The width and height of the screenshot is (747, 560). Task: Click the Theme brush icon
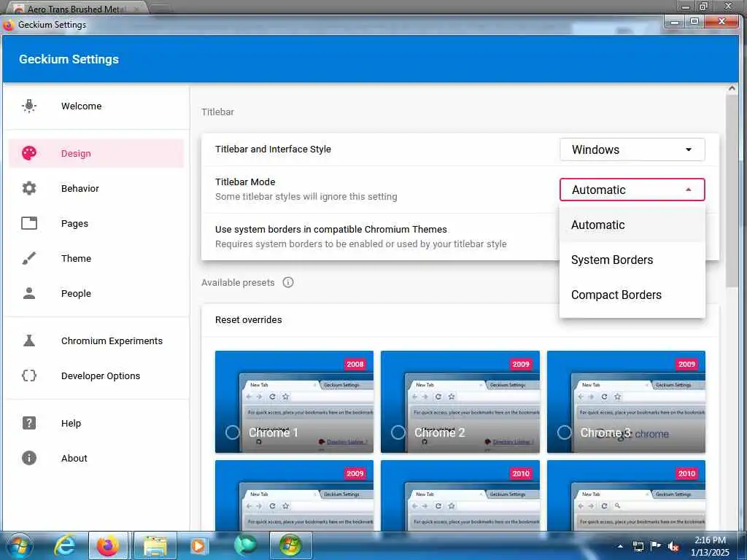pos(29,258)
